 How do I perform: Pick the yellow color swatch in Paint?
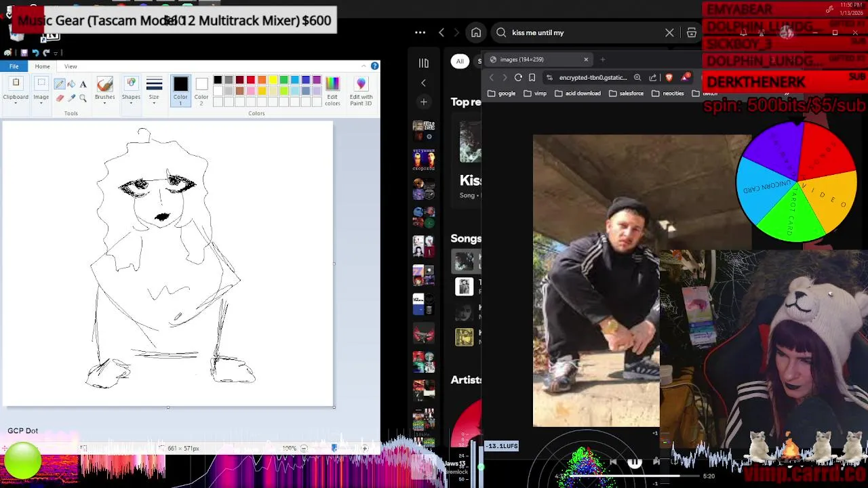point(273,80)
